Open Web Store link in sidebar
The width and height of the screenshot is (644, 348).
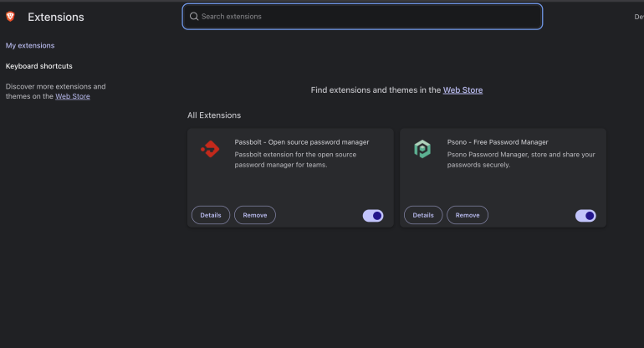point(73,96)
